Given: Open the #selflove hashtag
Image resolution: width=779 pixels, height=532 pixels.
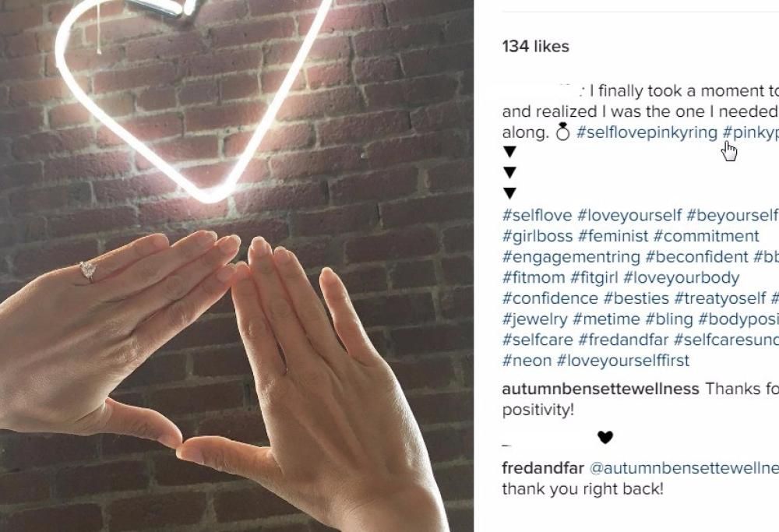Looking at the screenshot, I should [x=537, y=215].
